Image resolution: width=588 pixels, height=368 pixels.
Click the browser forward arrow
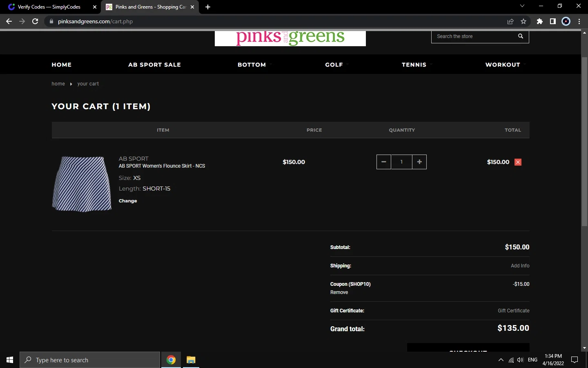[x=22, y=21]
